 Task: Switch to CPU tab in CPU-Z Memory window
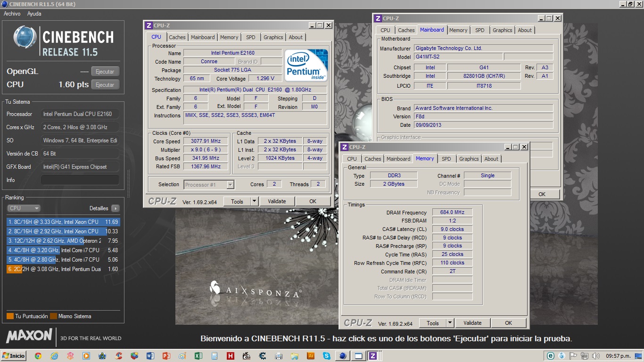pos(352,159)
